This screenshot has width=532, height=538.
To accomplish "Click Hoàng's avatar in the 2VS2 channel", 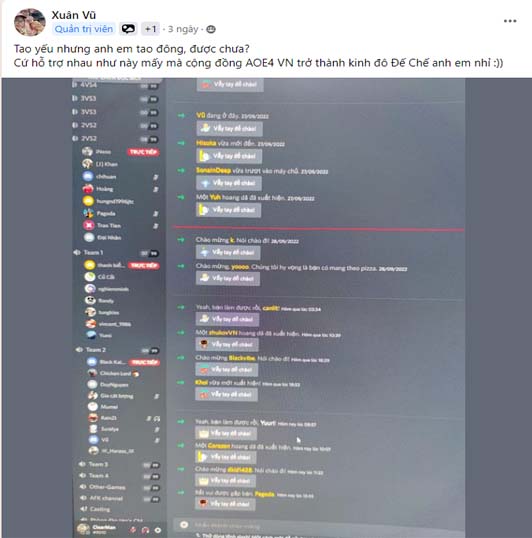I will pos(88,189).
